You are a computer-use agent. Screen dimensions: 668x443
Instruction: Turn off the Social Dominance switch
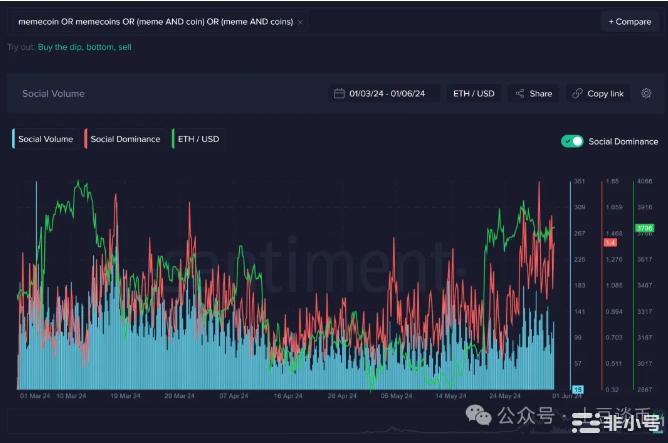572,141
